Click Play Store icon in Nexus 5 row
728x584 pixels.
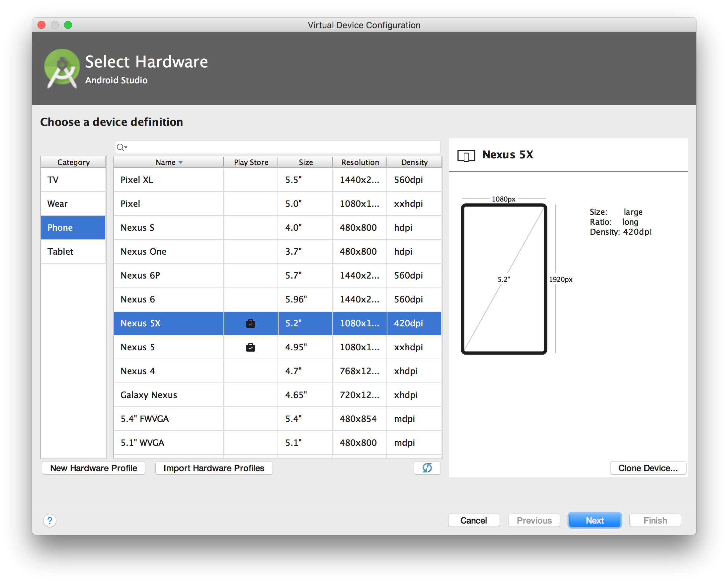coord(251,347)
